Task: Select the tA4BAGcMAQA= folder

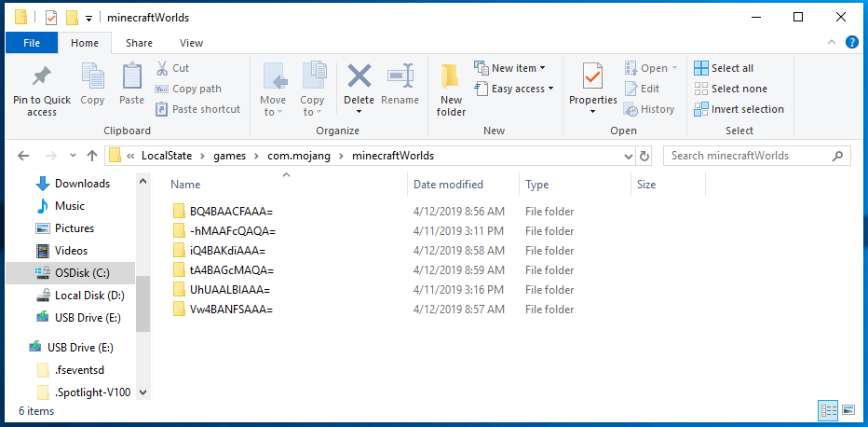Action: point(231,269)
